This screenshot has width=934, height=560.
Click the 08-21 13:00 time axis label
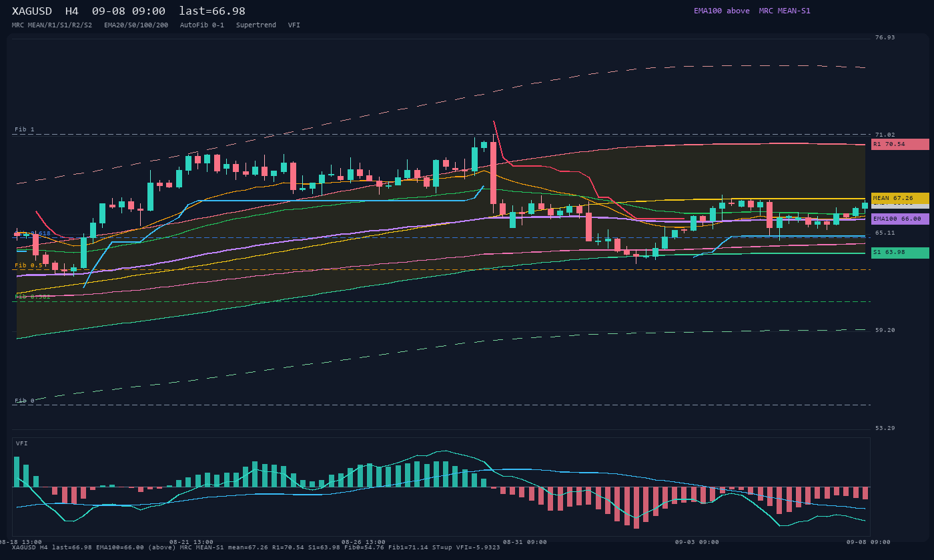[191, 542]
